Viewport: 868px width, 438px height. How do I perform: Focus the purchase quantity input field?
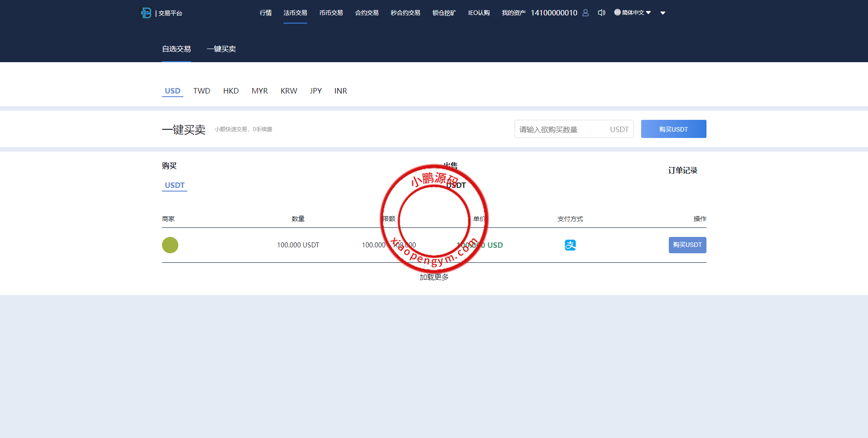(562, 129)
